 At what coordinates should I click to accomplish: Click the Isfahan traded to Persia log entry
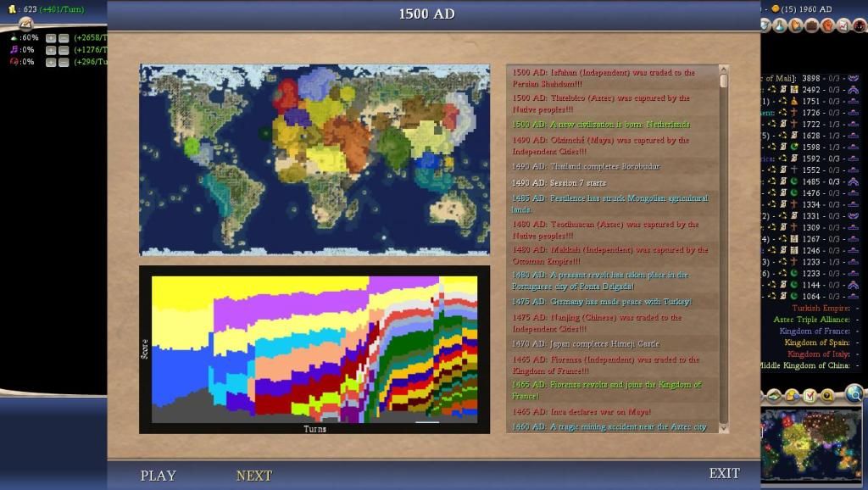pos(604,78)
